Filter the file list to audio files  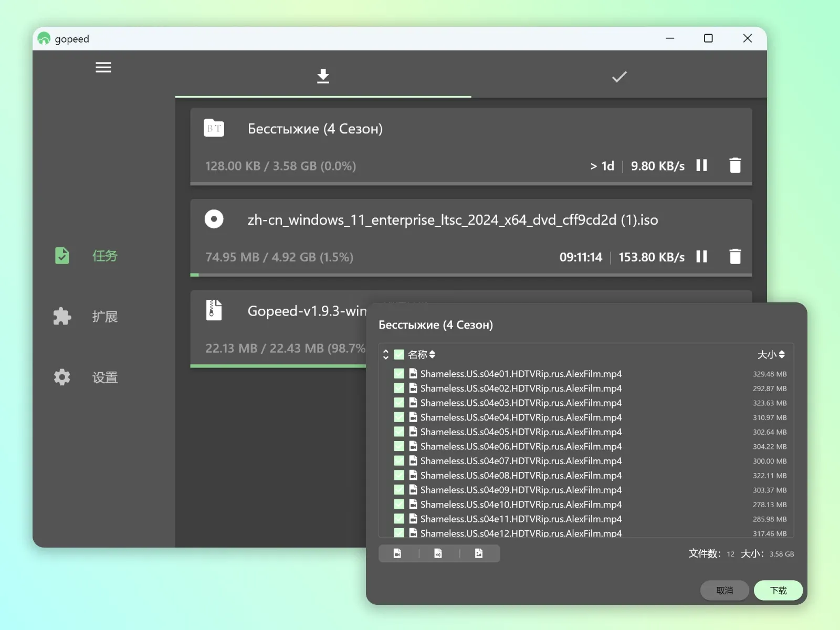click(x=438, y=553)
